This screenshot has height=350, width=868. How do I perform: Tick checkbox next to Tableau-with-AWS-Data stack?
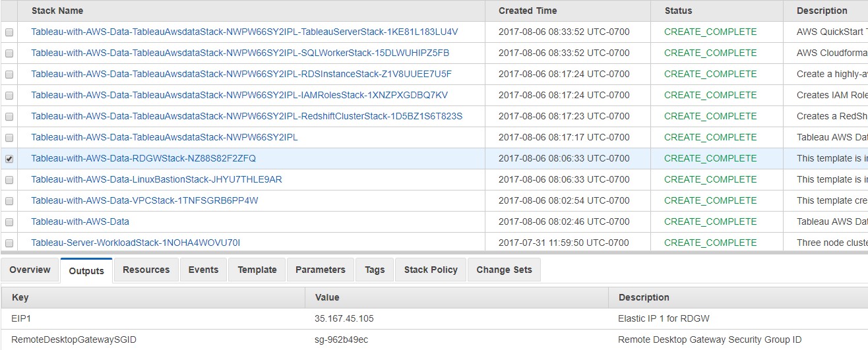tap(9, 222)
